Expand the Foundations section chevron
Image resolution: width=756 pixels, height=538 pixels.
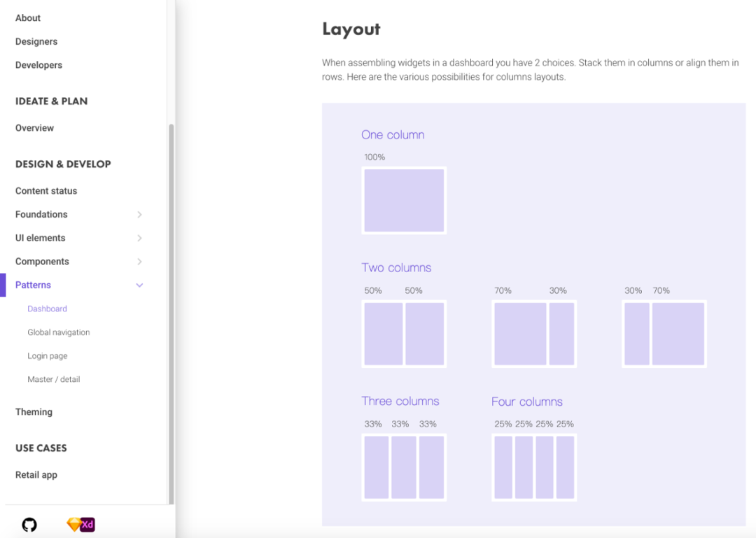(x=139, y=215)
